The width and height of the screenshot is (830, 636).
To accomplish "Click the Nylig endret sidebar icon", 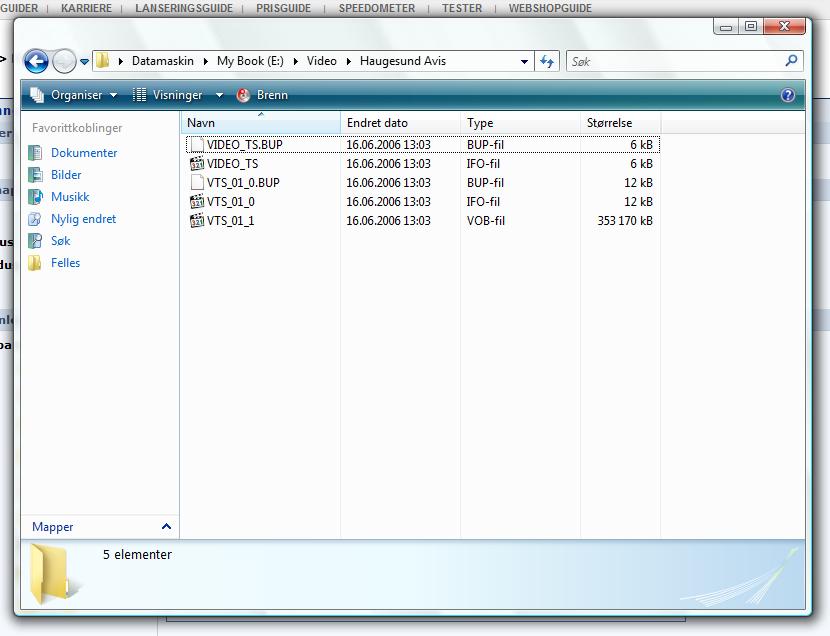I will [x=35, y=219].
